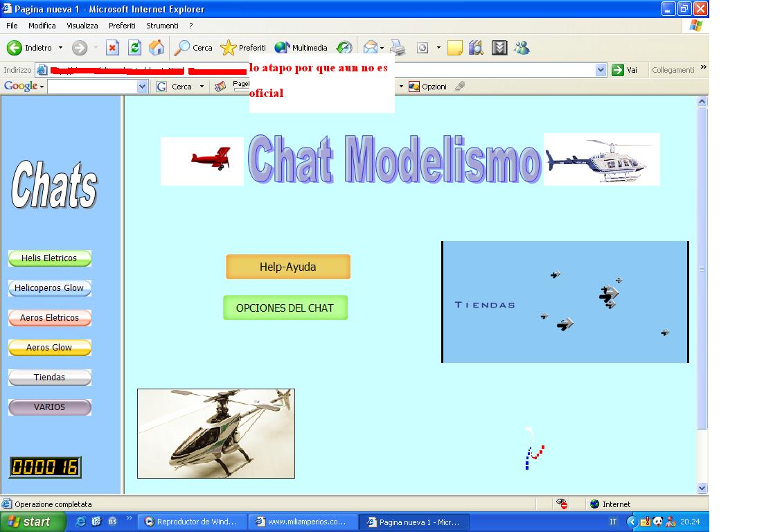Click the Print icon in the toolbar

(x=397, y=48)
